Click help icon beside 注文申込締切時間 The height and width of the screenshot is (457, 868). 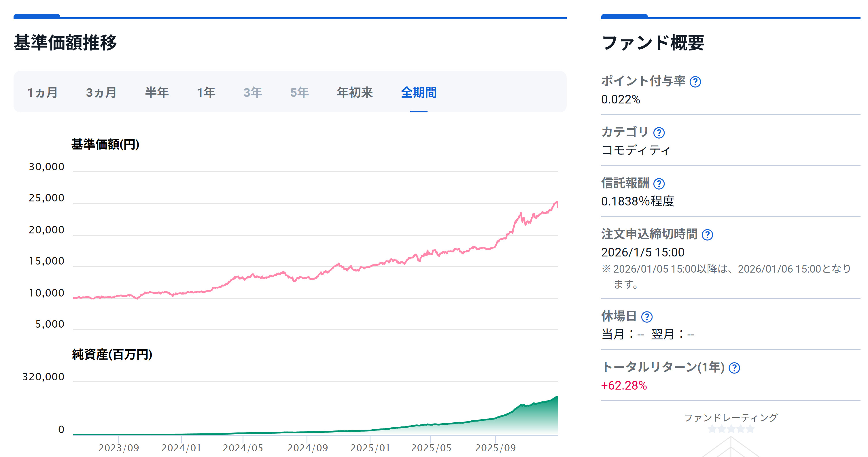(x=707, y=235)
